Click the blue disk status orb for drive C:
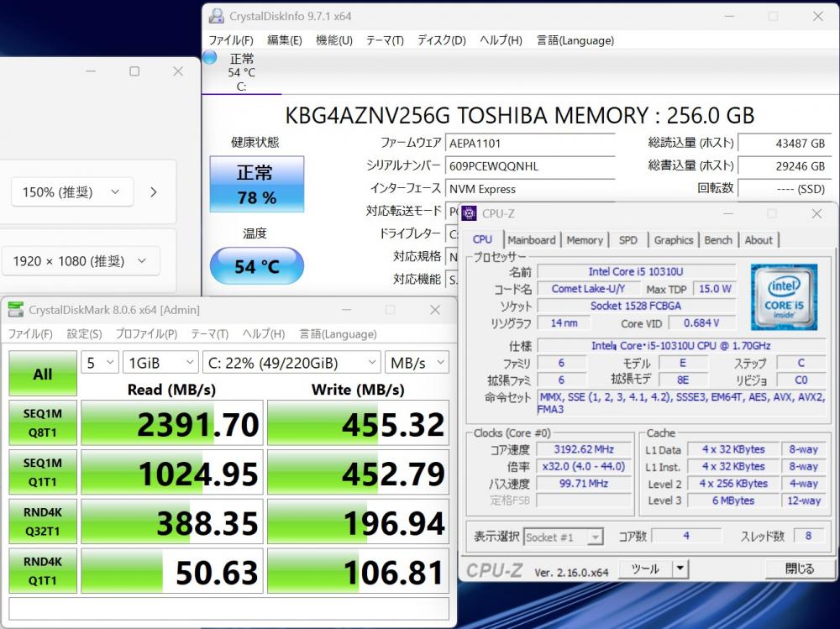This screenshot has height=629, width=840. click(x=209, y=57)
